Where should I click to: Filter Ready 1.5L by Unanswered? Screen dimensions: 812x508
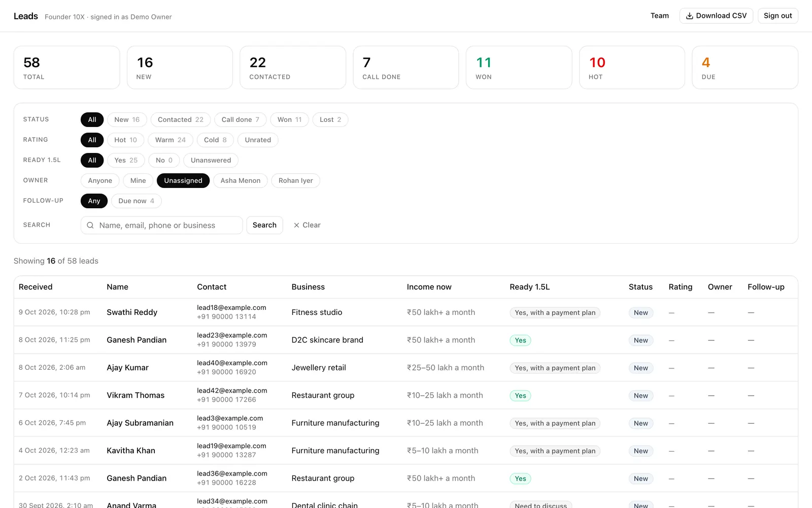(211, 160)
